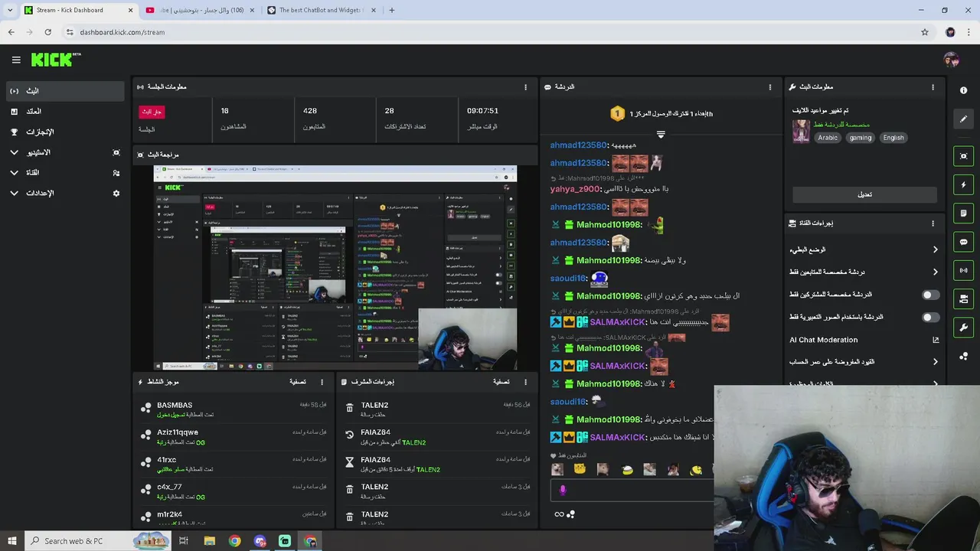Open File Explorer from the taskbar
This screenshot has width=980, height=551.
(209, 541)
